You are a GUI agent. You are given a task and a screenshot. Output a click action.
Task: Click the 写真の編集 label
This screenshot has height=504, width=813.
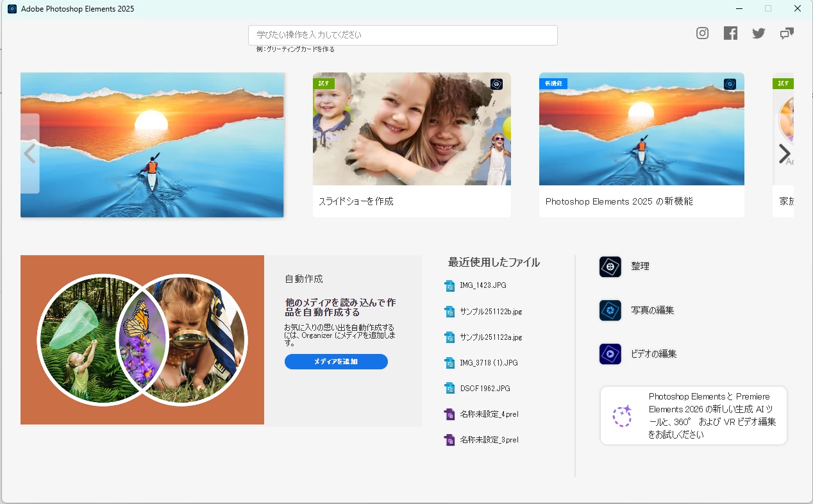click(x=652, y=310)
